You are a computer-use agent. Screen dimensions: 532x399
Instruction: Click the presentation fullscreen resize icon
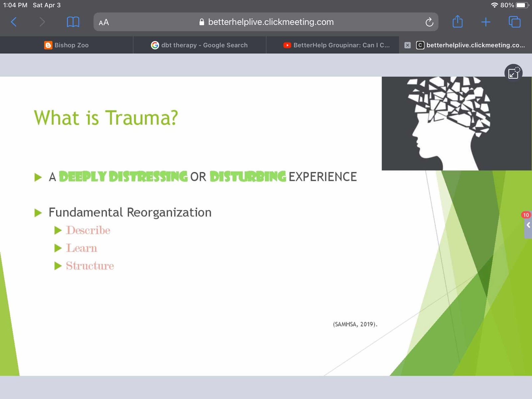(x=514, y=73)
